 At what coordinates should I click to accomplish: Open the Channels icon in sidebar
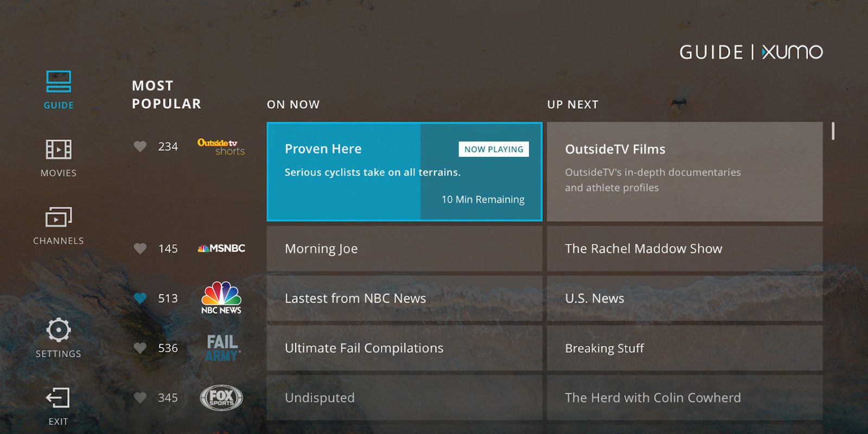59,217
